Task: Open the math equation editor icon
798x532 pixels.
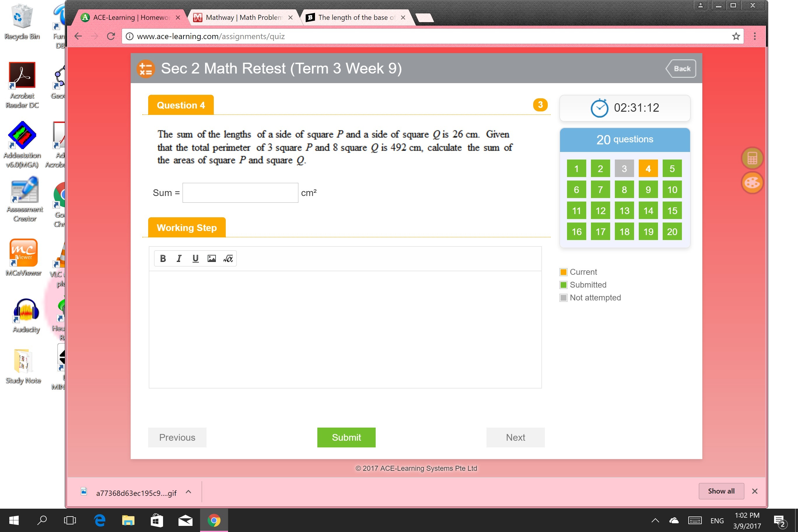Action: 228,258
